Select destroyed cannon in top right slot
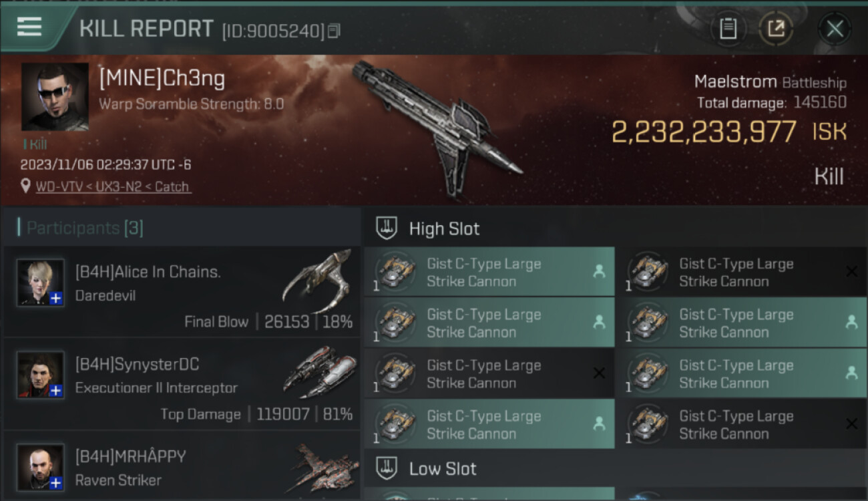 (741, 272)
